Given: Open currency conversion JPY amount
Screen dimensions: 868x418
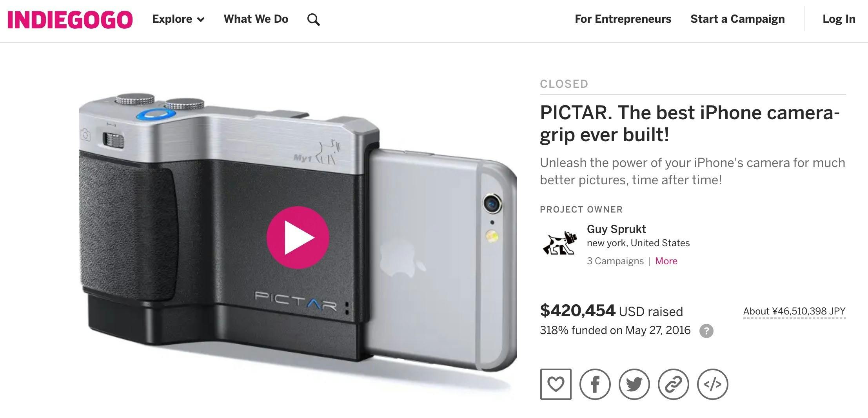Looking at the screenshot, I should [794, 311].
